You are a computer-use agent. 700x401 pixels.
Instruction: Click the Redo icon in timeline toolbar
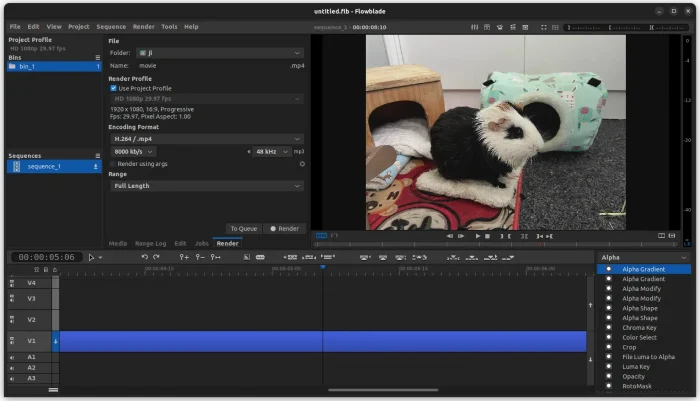(158, 257)
